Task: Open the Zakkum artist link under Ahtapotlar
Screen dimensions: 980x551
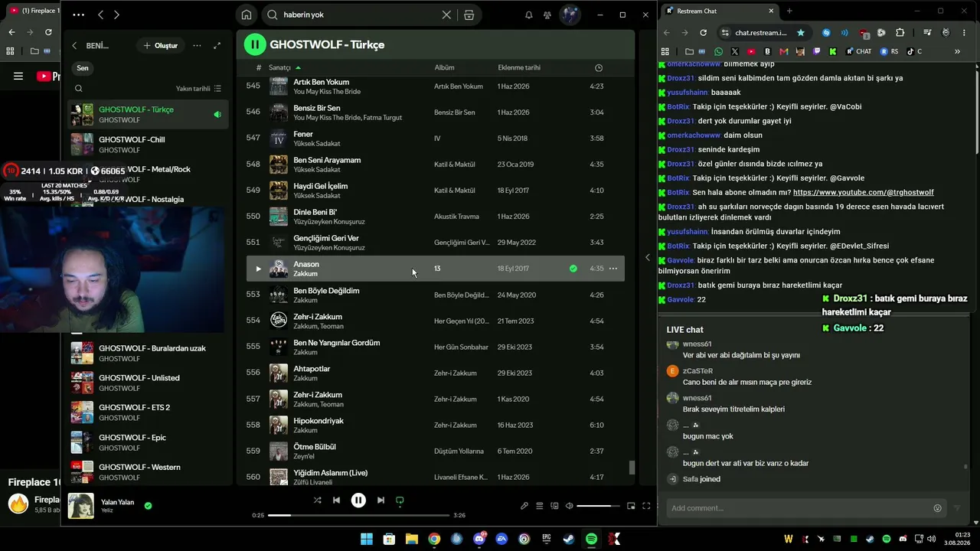Action: [x=305, y=379]
